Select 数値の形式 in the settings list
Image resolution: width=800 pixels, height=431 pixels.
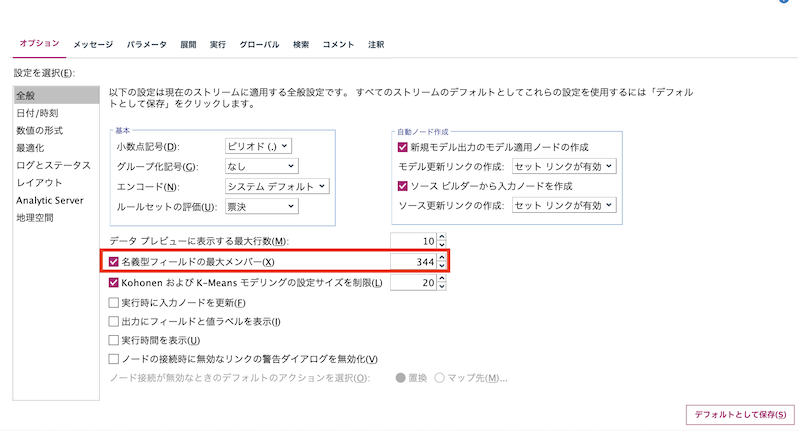[x=56, y=131]
